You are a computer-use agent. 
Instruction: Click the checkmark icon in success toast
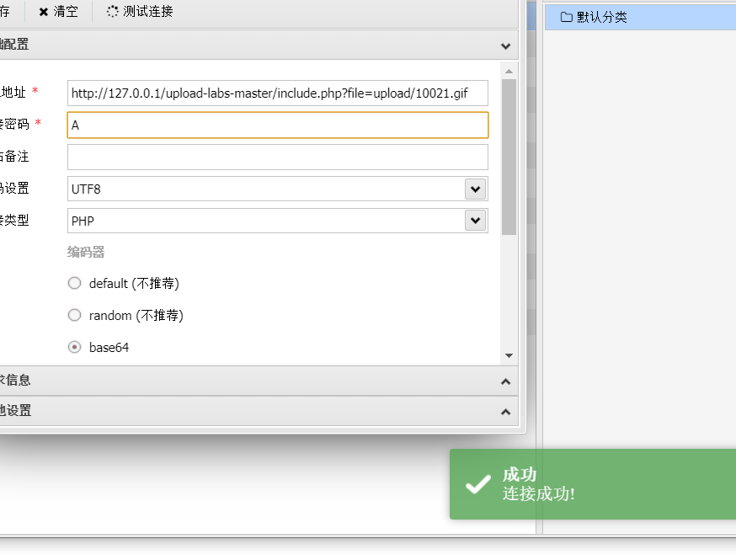[x=477, y=484]
